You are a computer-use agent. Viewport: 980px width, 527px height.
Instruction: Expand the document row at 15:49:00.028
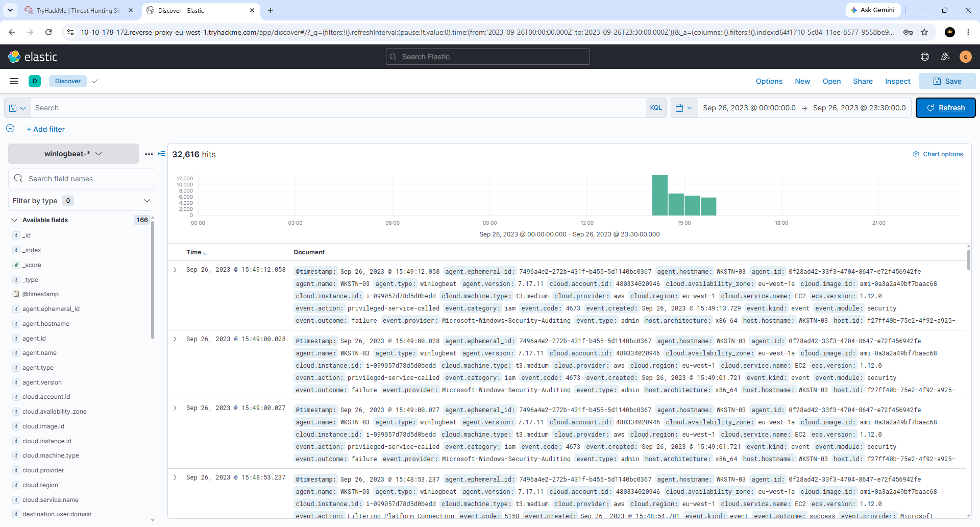click(175, 339)
